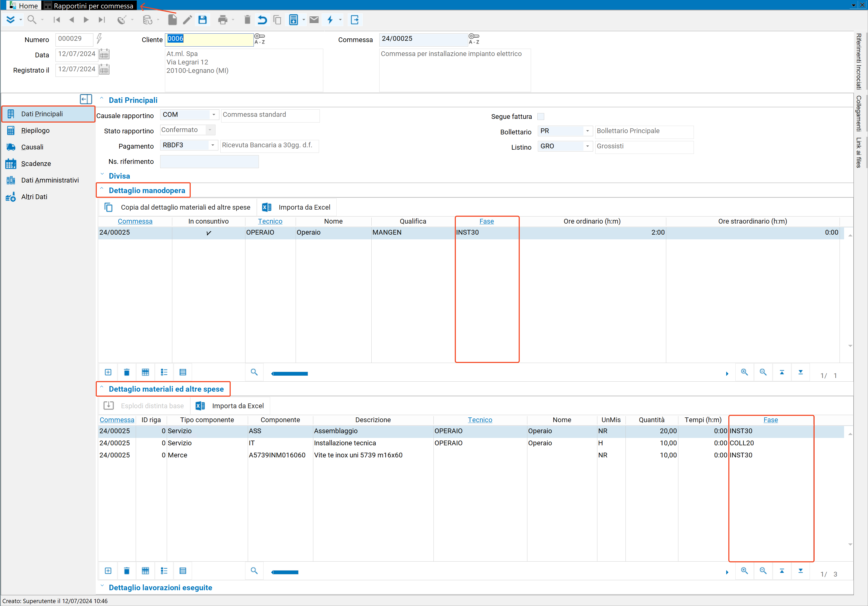Viewport: 868px width, 606px height.
Task: Toggle the Segue fattura checkbox
Action: click(541, 117)
